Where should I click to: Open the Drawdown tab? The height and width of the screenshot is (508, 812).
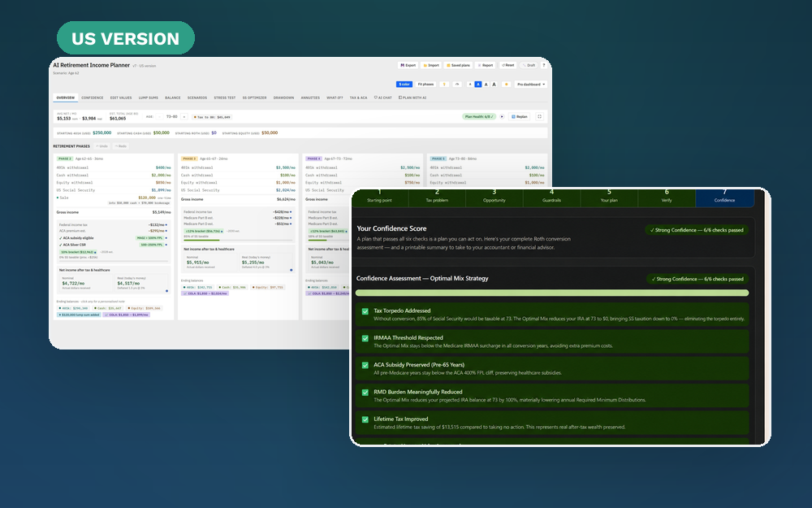[283, 98]
